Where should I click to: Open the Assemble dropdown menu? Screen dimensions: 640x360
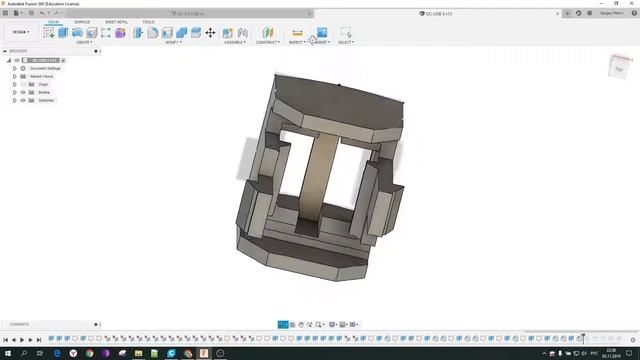pyautogui.click(x=235, y=42)
